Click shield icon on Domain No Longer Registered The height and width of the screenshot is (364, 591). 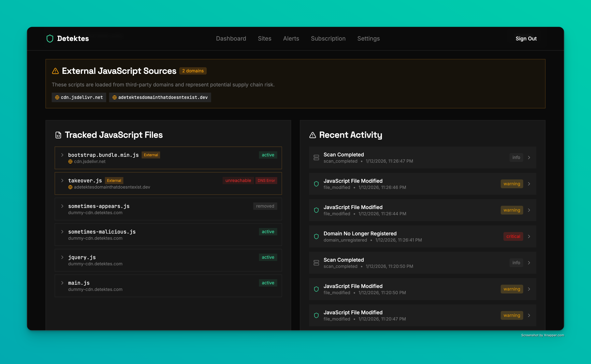tap(316, 236)
